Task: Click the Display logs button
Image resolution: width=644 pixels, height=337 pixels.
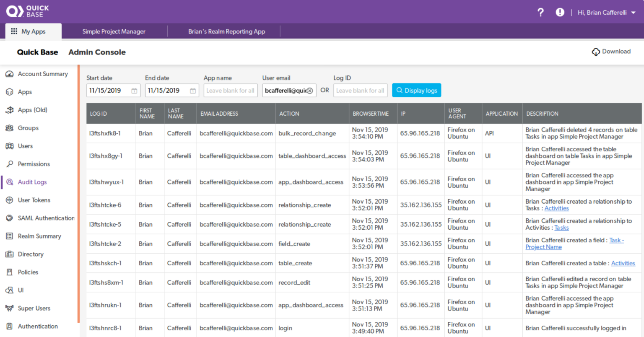Action: point(416,90)
